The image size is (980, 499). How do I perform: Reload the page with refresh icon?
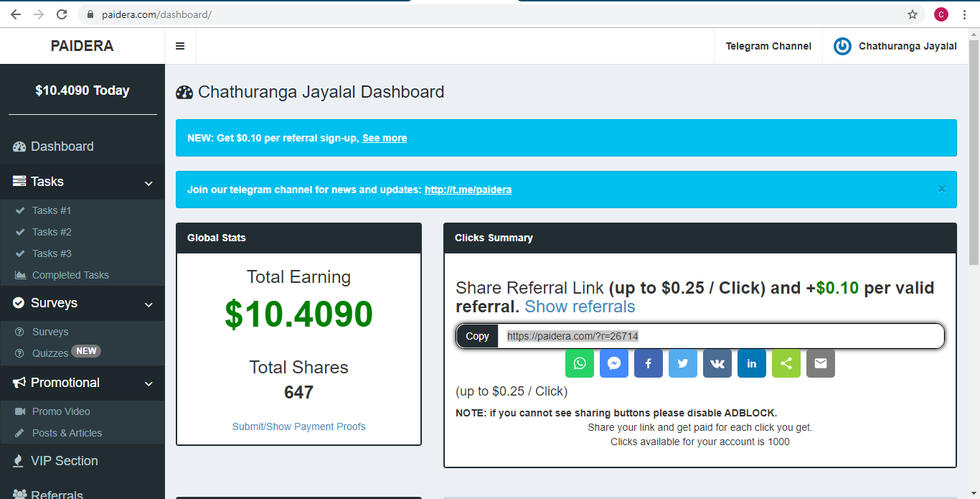click(62, 14)
